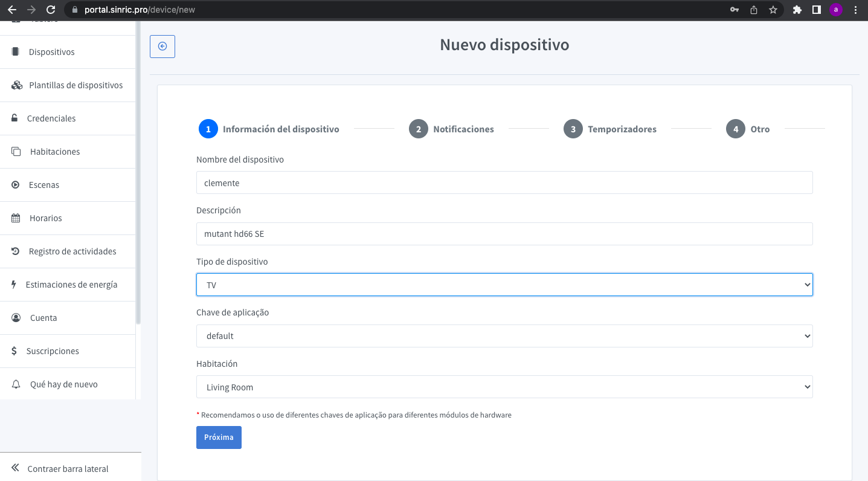Bookmark this page with the star icon

coord(773,10)
